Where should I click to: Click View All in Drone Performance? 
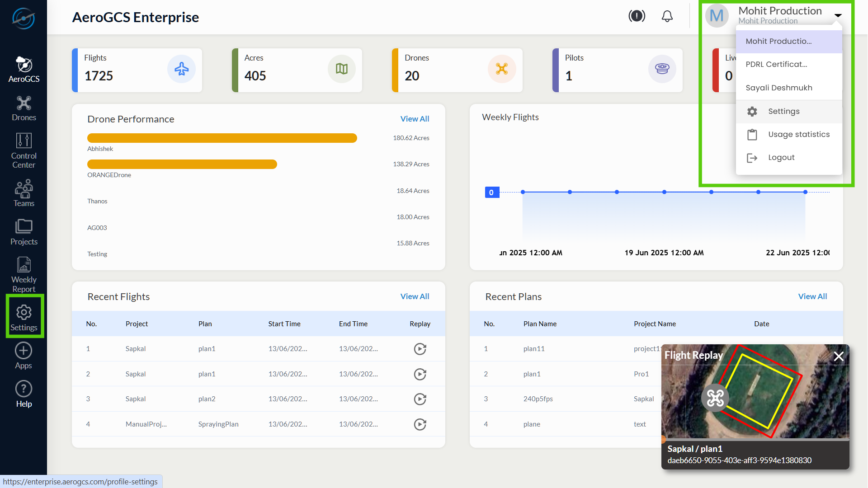[x=415, y=119]
